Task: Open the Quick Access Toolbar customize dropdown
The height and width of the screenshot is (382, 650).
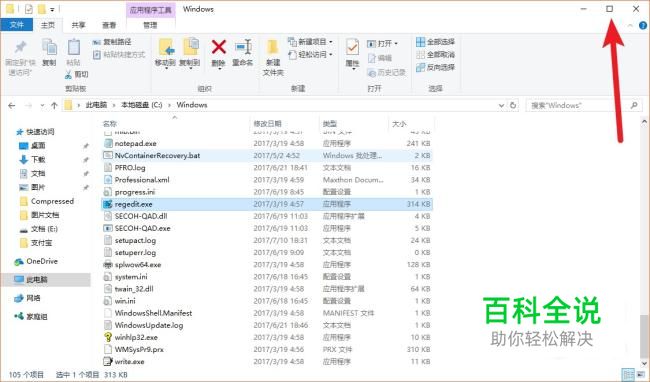Action: pyautogui.click(x=52, y=9)
